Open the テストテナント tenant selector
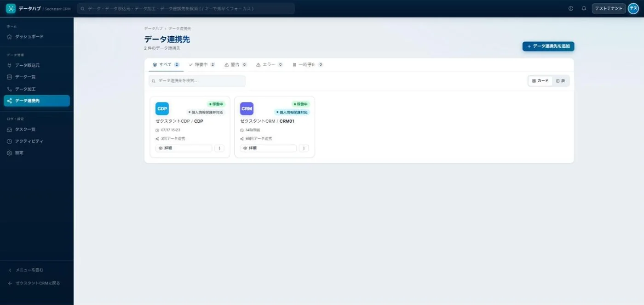 tap(609, 9)
